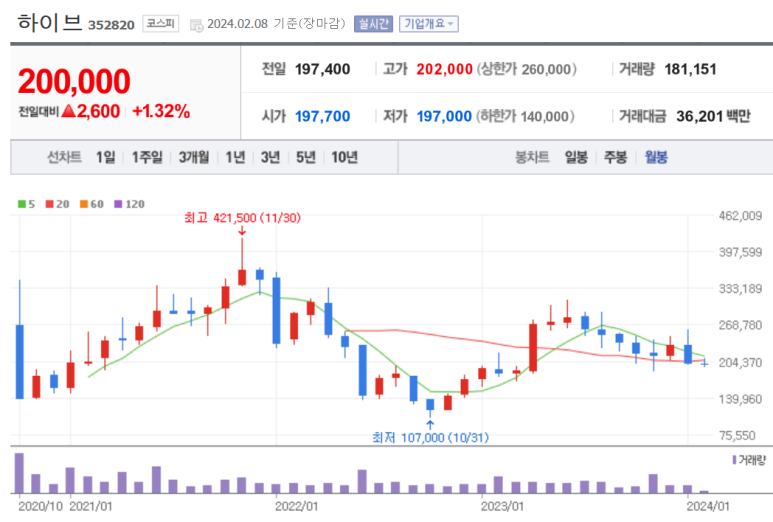
Task: Click the 462,009 y-axis price label
Action: tap(740, 216)
